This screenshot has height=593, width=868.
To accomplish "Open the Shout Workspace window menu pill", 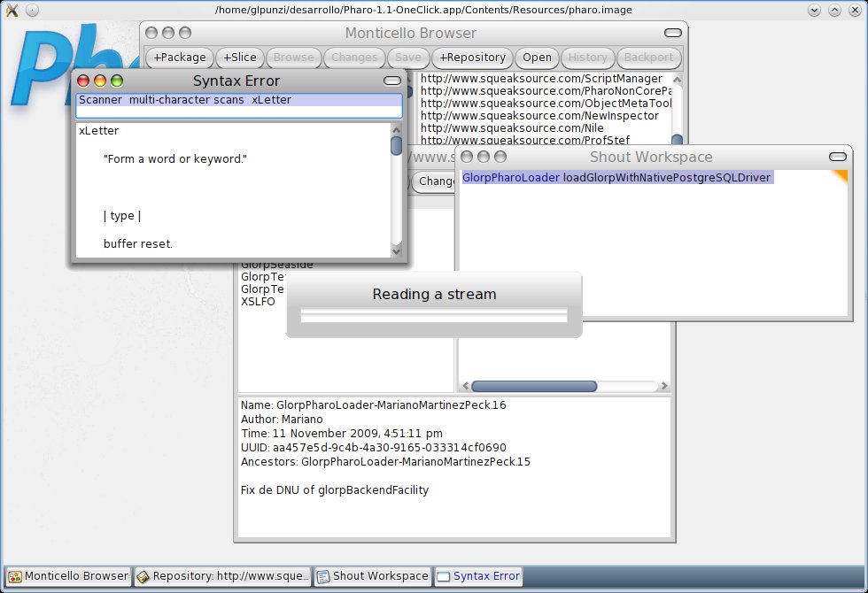I will [x=838, y=158].
